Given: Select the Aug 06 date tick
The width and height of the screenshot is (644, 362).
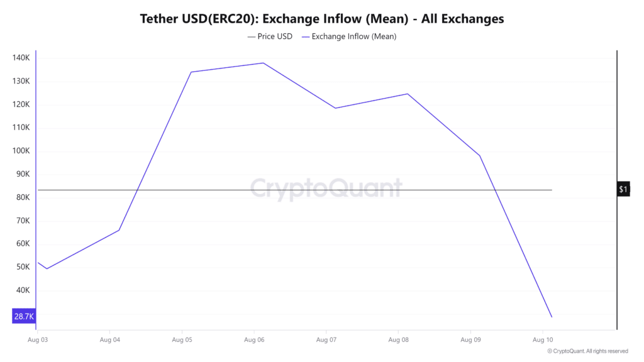Looking at the screenshot, I should (254, 340).
